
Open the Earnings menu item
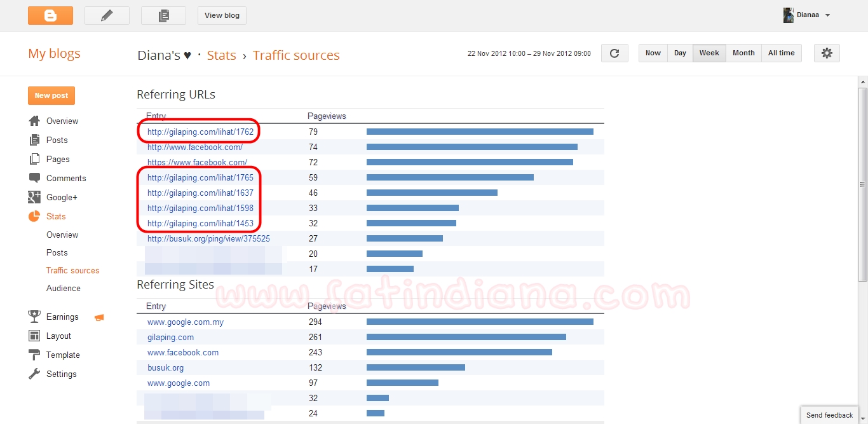(x=62, y=317)
